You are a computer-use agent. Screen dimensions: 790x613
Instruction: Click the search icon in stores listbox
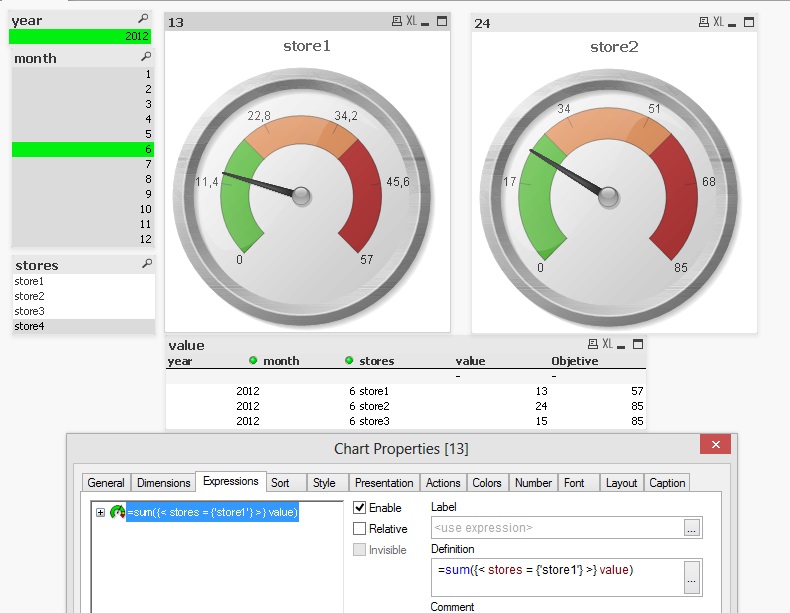146,264
